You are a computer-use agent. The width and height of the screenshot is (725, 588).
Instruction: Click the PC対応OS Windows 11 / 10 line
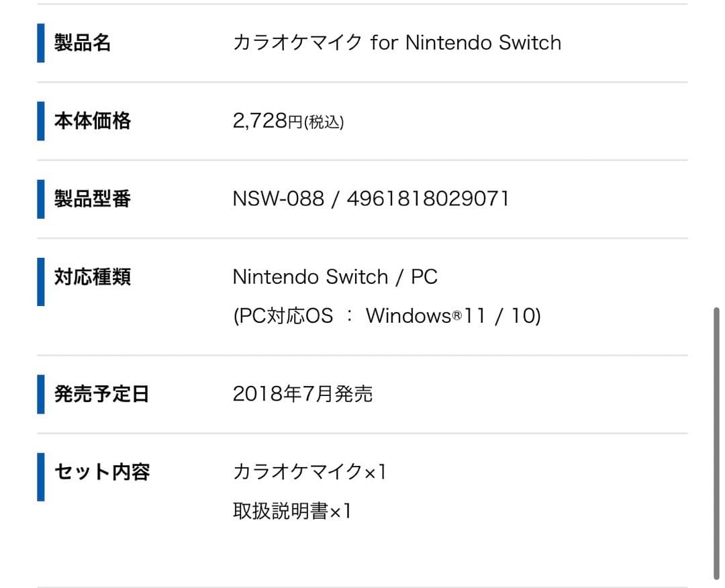point(387,316)
